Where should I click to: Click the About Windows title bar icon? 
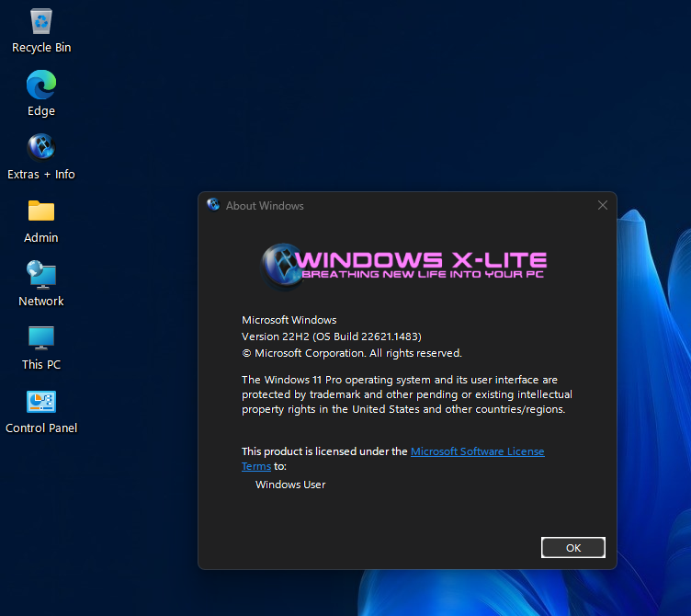click(213, 206)
